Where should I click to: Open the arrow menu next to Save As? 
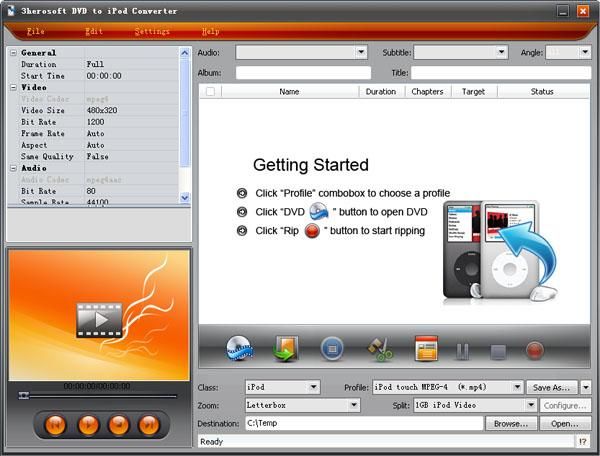tap(586, 388)
